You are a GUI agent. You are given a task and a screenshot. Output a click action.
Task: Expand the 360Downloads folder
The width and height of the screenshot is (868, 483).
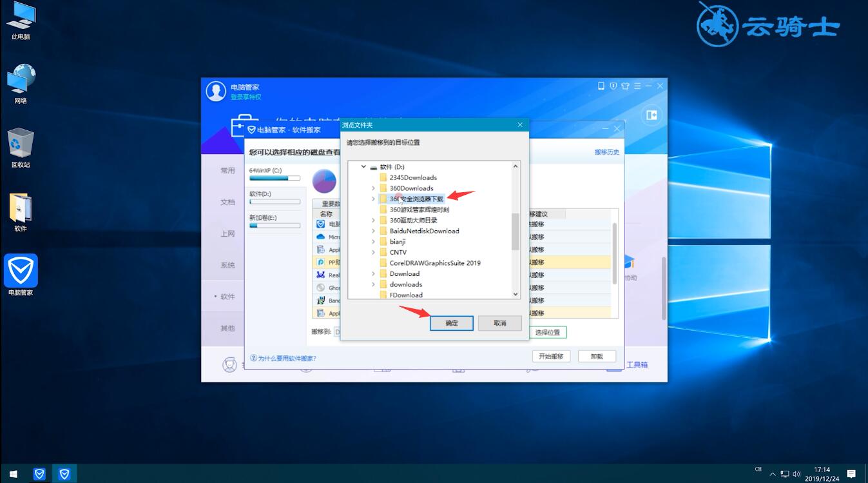(373, 188)
